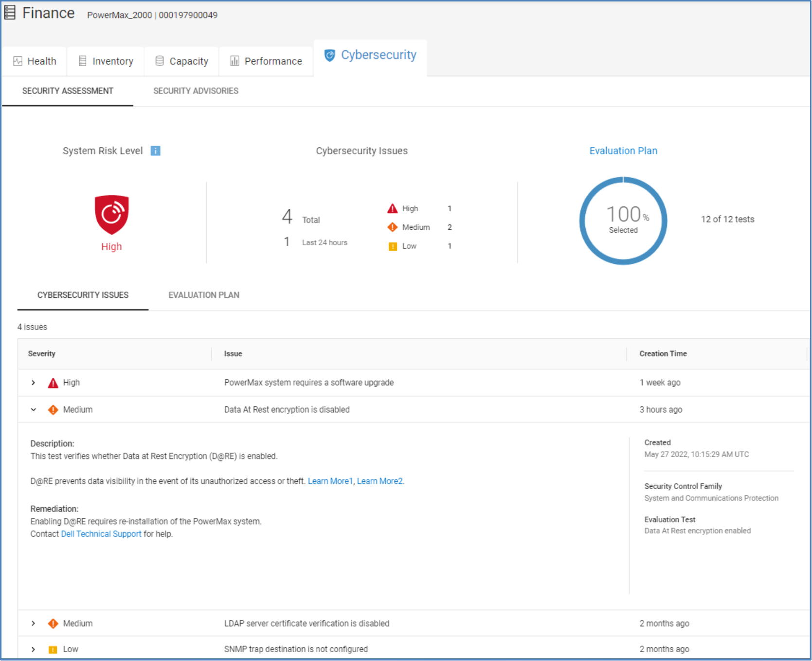
Task: Click the 'Last 24 hours' issue count label
Action: pos(325,243)
